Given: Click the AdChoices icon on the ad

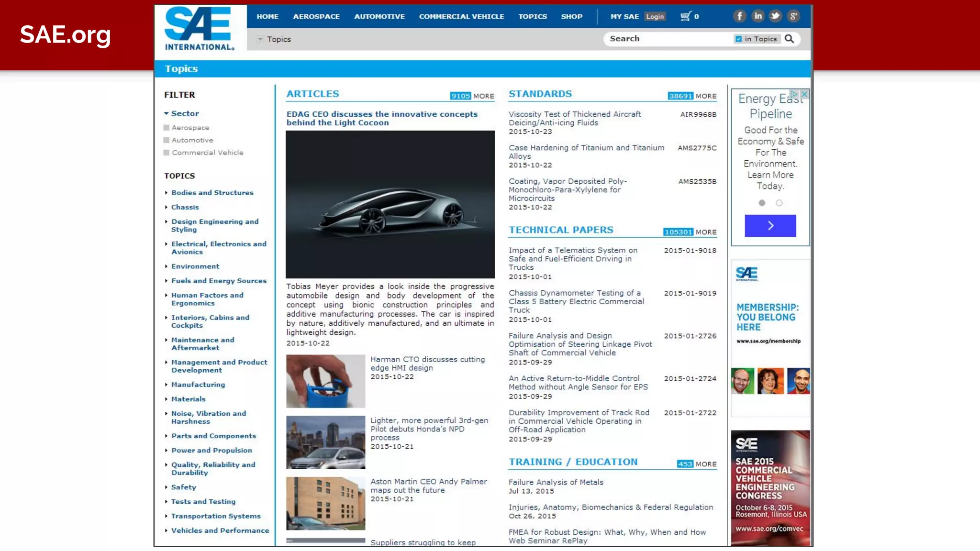Looking at the screenshot, I should (x=794, y=94).
